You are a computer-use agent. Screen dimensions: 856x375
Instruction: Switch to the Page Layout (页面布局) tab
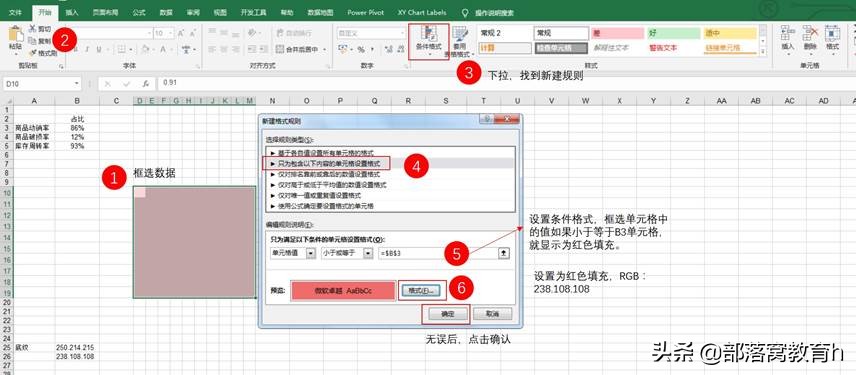(104, 12)
